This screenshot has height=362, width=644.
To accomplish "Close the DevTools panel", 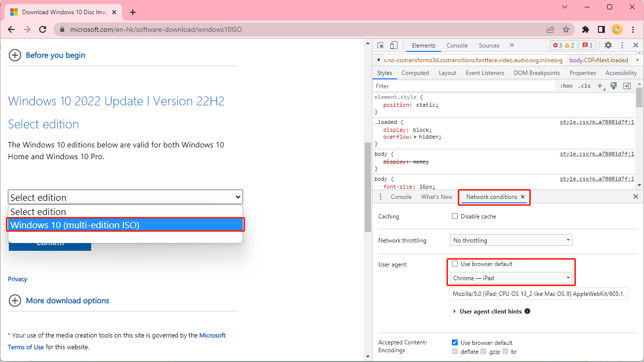I will pos(636,45).
